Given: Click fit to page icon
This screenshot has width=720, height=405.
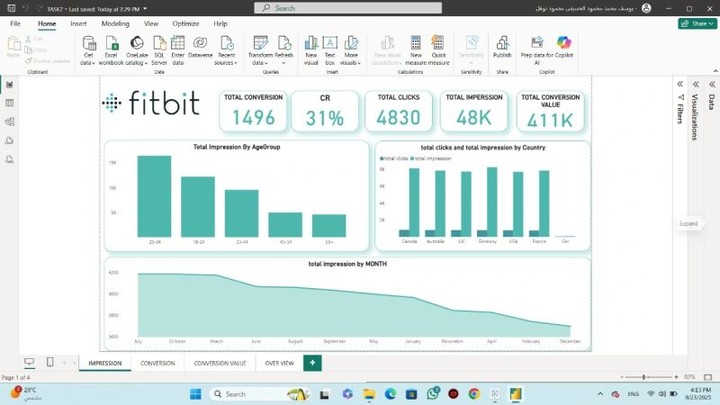Looking at the screenshot, I should click(x=708, y=377).
